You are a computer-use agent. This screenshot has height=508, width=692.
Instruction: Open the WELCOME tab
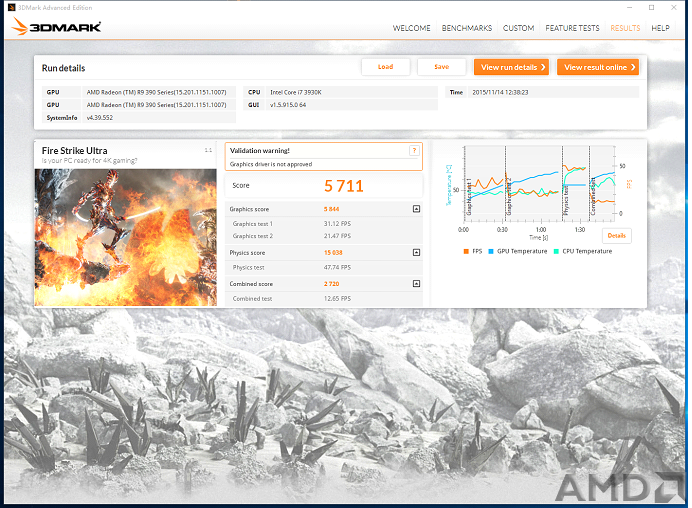click(411, 28)
